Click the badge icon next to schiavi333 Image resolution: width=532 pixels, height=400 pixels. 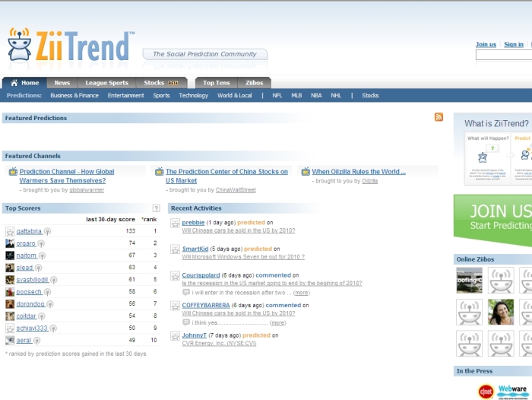coord(53,329)
